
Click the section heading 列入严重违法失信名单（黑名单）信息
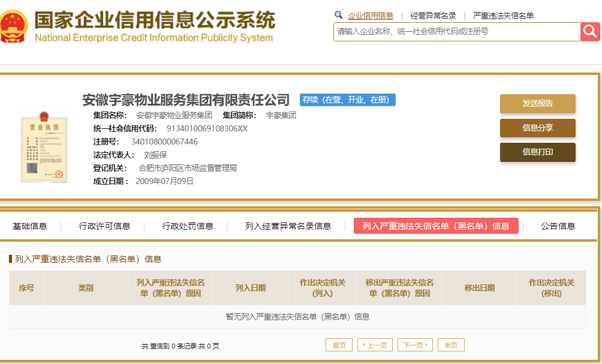(x=88, y=259)
